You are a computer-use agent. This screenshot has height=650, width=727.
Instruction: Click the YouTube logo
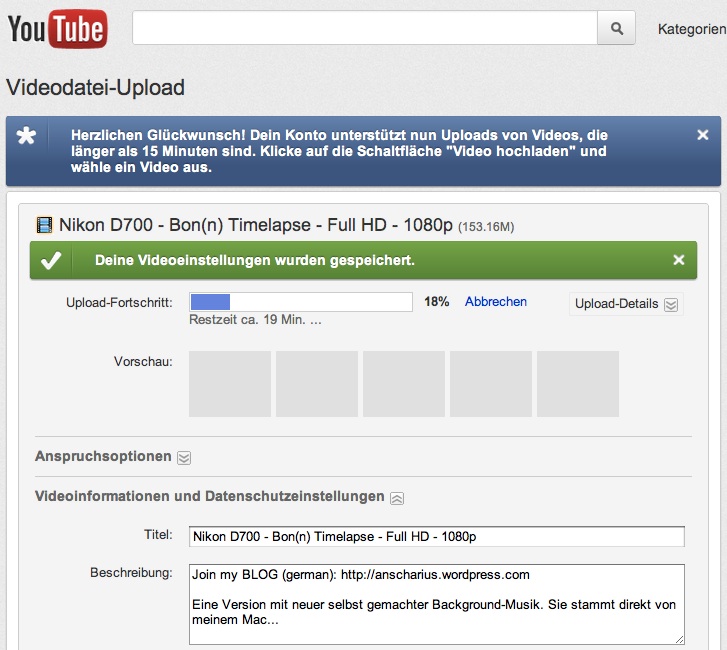tap(57, 29)
